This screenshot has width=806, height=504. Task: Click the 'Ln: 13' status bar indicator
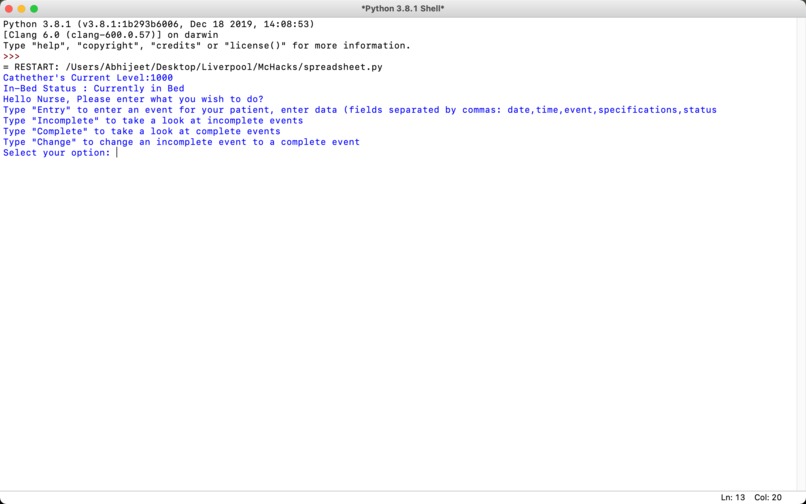pos(732,497)
